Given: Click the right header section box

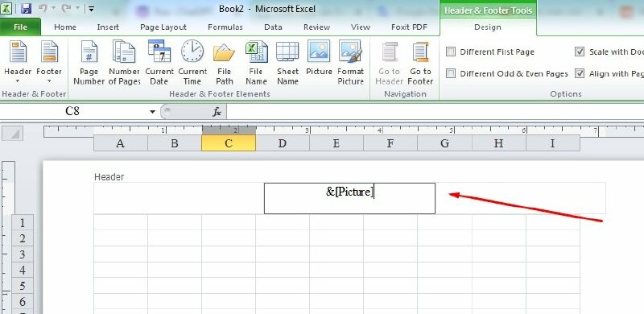Looking at the screenshot, I should pos(520,198).
